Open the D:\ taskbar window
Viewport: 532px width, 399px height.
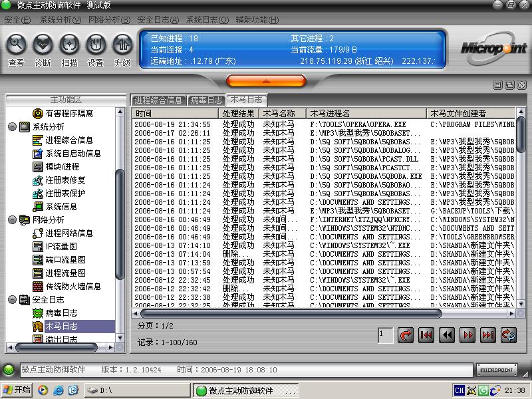point(138,390)
